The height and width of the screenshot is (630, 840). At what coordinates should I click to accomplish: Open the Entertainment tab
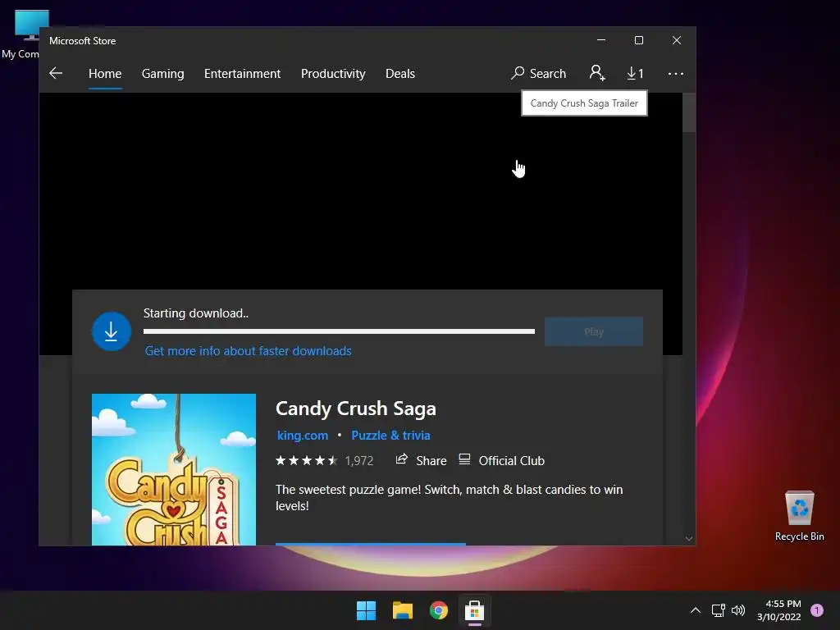242,73
